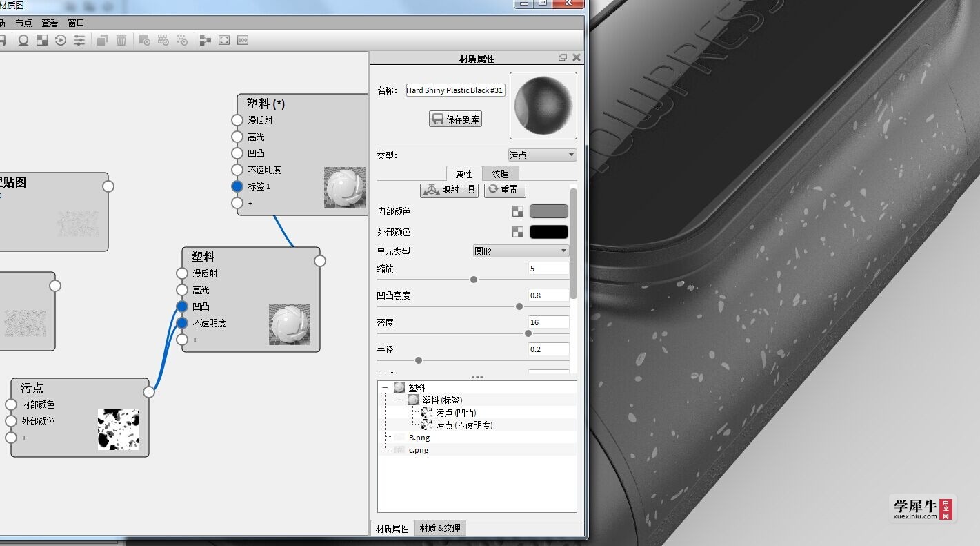Image resolution: width=980 pixels, height=546 pixels.
Task: Select c.png in the material tree
Action: click(419, 450)
